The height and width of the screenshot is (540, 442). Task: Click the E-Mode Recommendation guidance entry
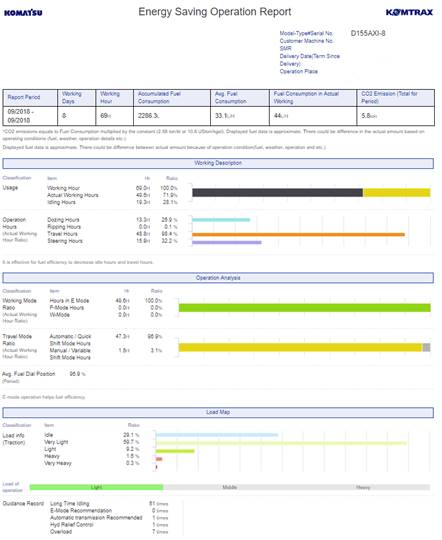[x=81, y=510]
